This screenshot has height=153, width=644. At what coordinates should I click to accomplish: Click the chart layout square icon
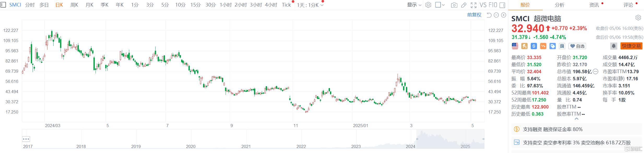[x=438, y=5]
